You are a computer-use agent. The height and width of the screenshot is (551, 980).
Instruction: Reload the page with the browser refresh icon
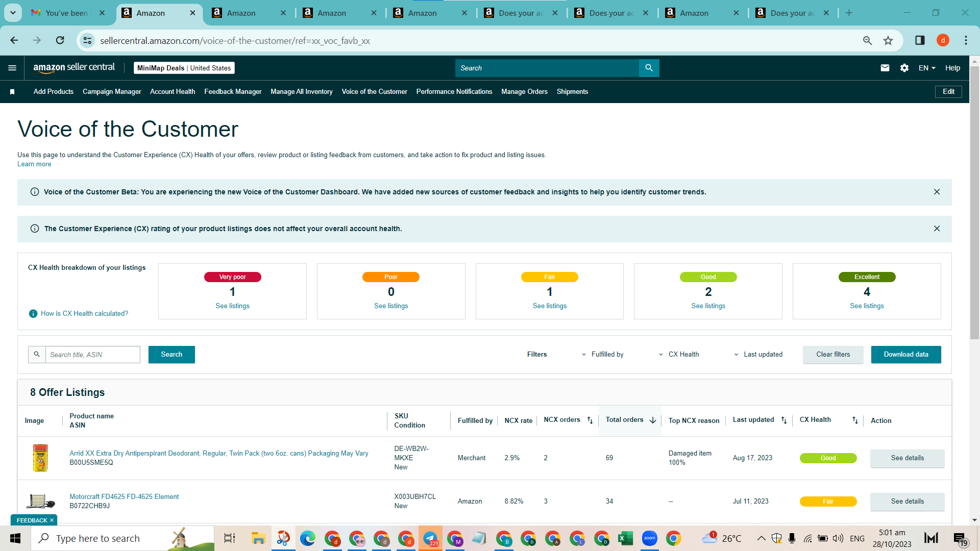60,40
